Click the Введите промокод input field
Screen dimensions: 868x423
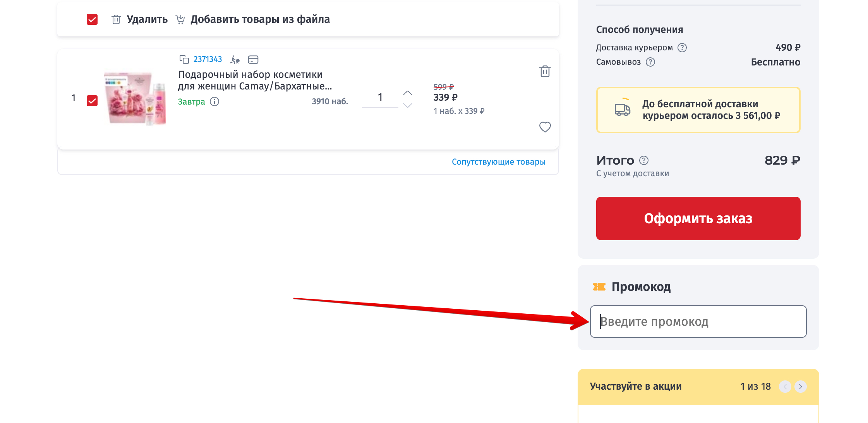697,322
